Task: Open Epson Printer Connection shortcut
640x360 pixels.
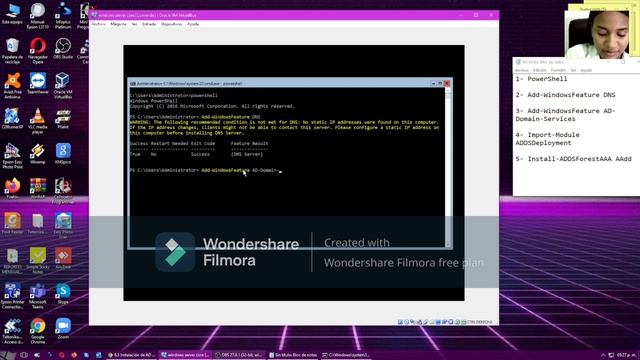Action: click(12, 296)
